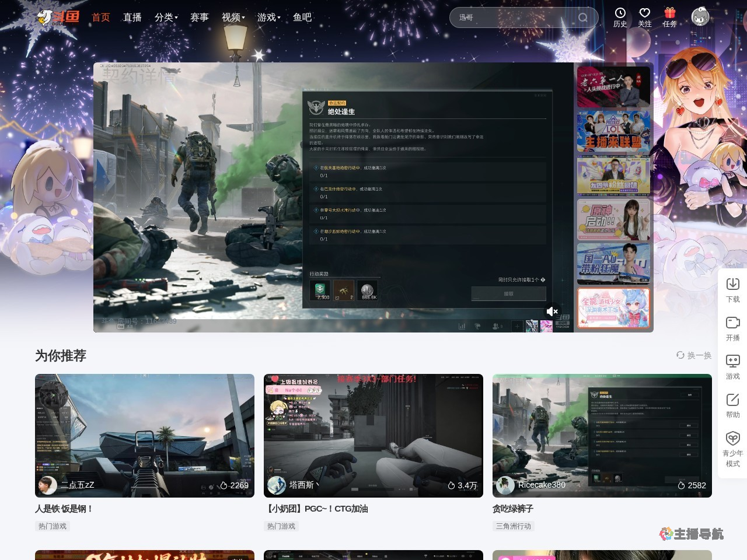747x560 pixels.
Task: Click the search magnifier icon
Action: tap(582, 17)
